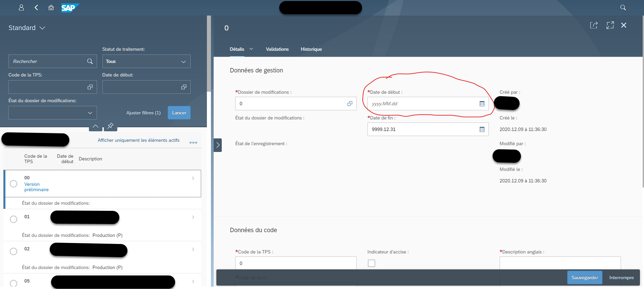Open value help for Date de début filter
Viewport: 644px width, 289px height.
coord(184,87)
